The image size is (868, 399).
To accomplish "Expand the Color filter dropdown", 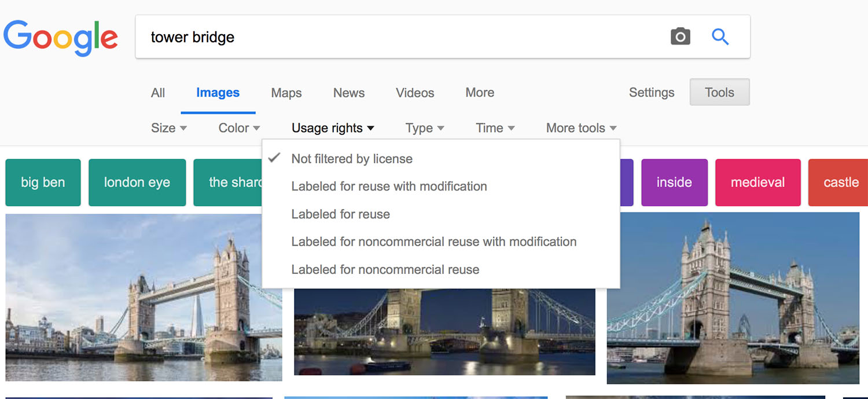I will pos(239,128).
